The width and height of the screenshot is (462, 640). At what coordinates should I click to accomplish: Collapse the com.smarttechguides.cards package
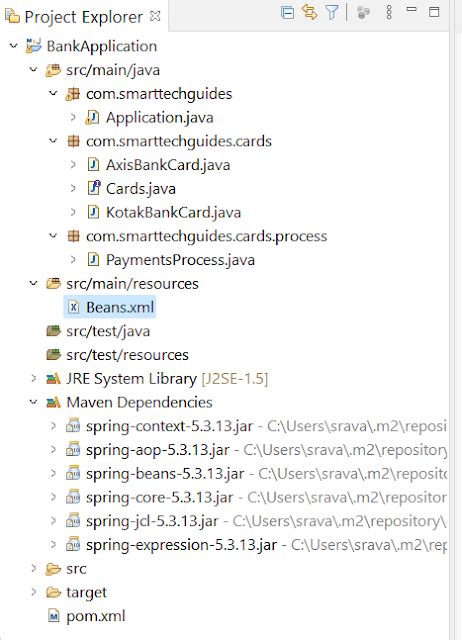53,141
